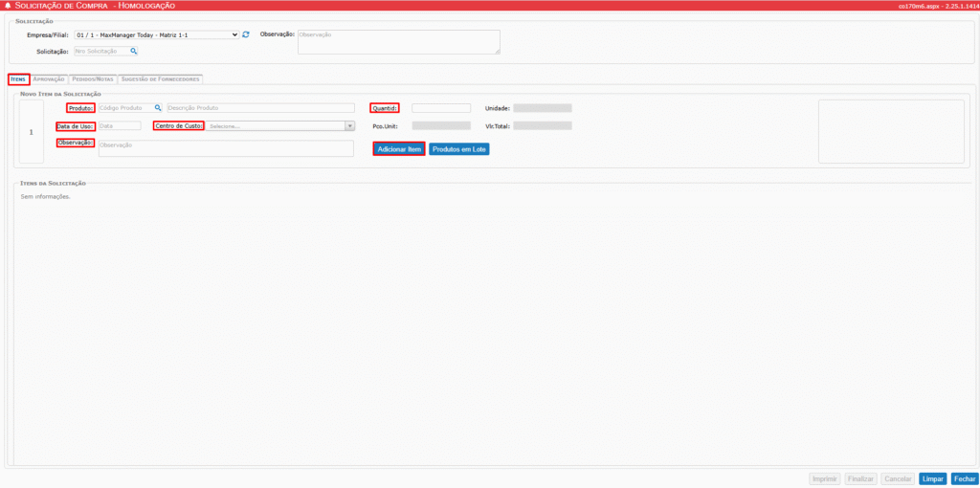Click the top Observação textarea in Solicitação

(x=398, y=41)
